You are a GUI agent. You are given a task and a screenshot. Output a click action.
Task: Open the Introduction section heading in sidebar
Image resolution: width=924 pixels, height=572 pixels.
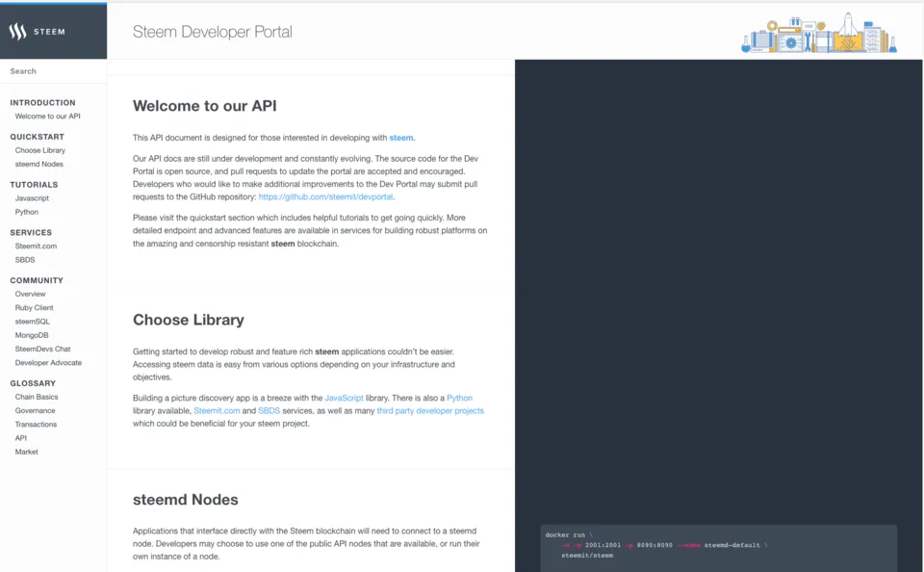point(42,103)
